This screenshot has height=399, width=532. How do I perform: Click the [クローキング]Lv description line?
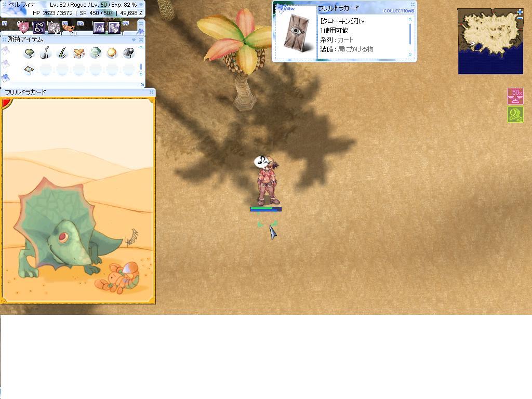342,21
